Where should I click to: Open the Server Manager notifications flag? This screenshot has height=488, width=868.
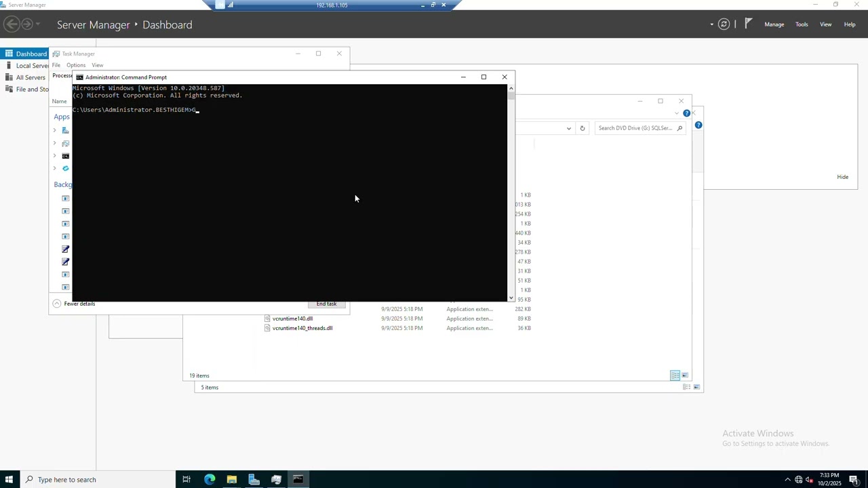pos(748,24)
